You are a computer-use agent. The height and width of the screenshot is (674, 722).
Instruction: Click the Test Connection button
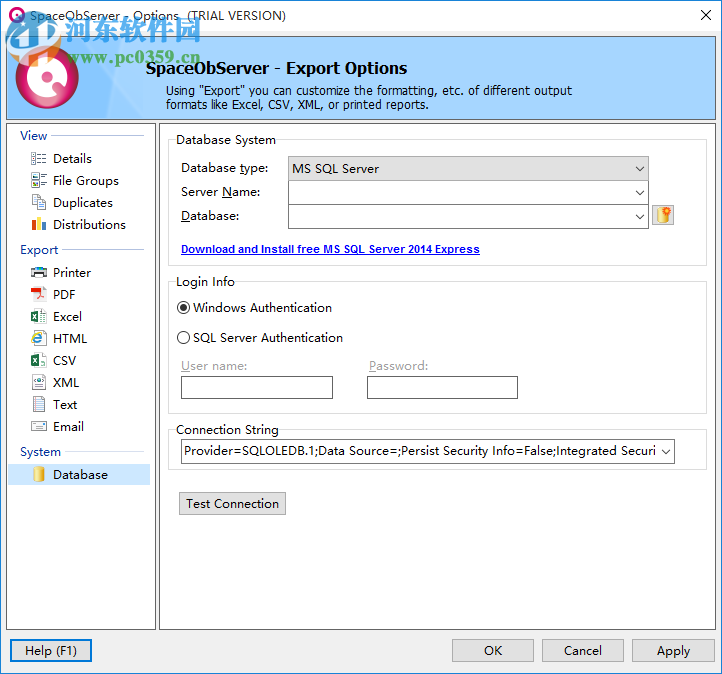click(x=232, y=504)
